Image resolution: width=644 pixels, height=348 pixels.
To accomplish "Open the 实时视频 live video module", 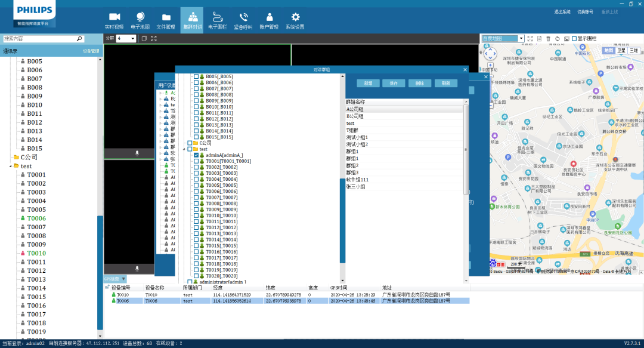I will [114, 20].
